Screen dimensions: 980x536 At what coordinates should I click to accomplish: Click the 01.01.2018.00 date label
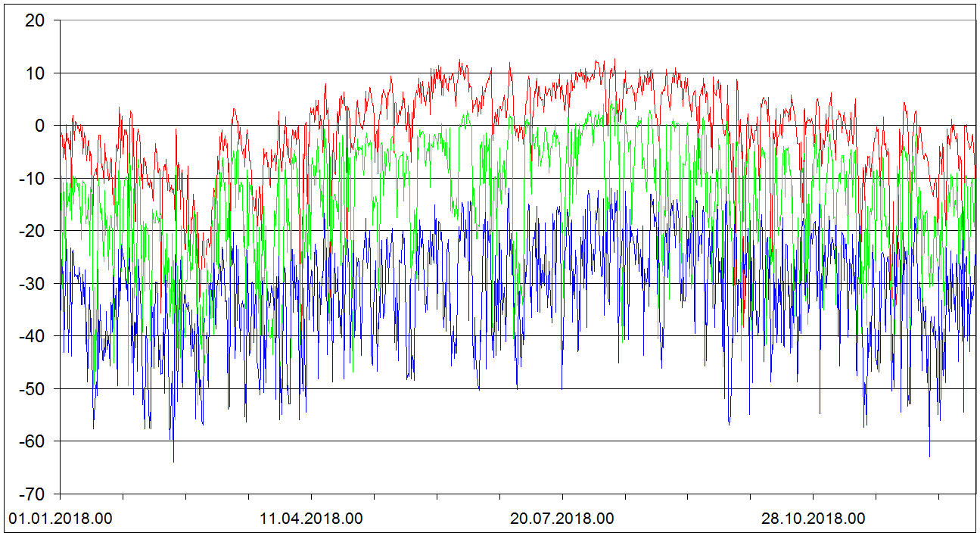click(60, 519)
